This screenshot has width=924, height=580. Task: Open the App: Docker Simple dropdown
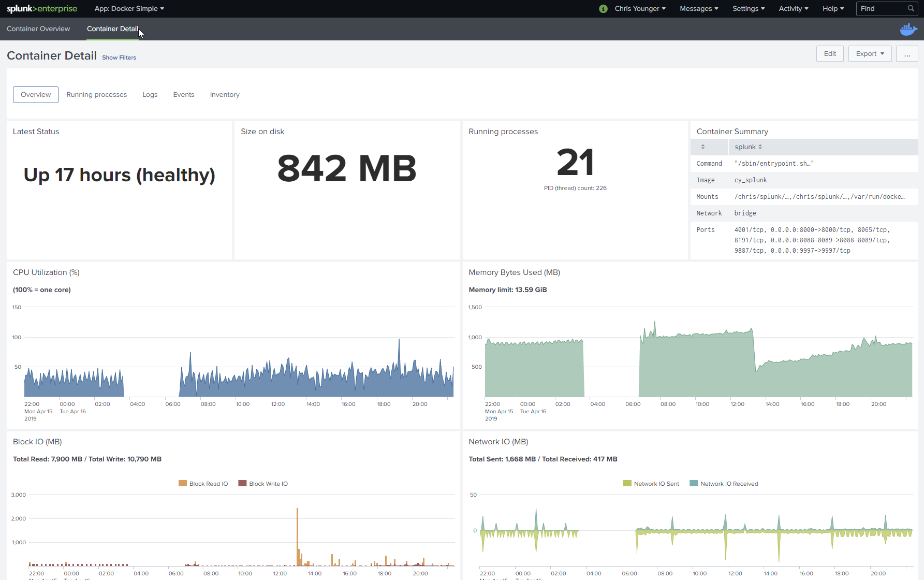coord(129,9)
